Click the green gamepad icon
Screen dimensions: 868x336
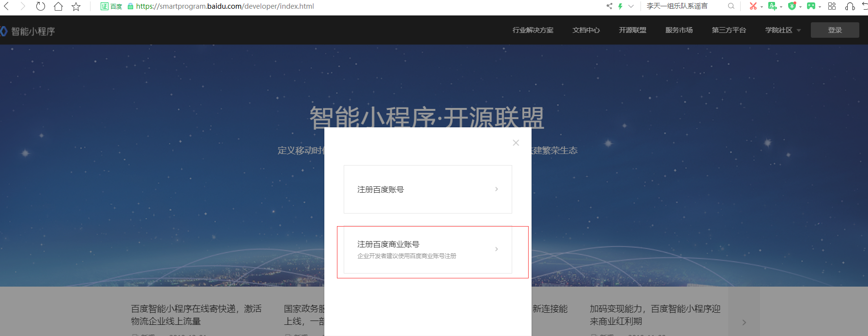coord(811,6)
